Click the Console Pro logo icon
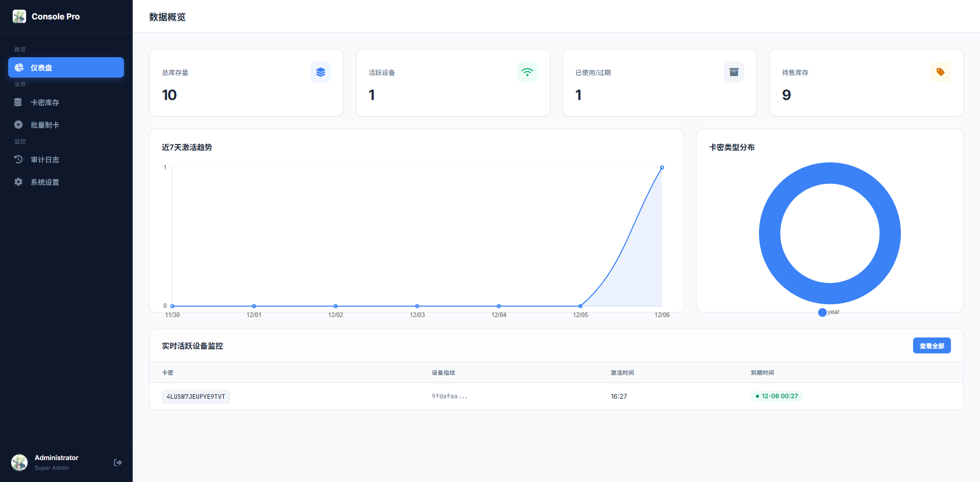Screen dimensions: 980x482 coord(19,16)
